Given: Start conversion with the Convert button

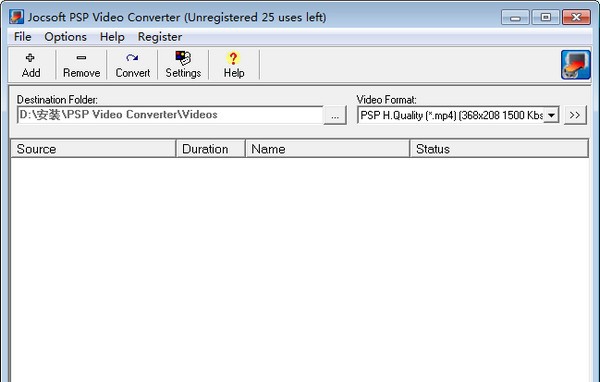Looking at the screenshot, I should 132,65.
